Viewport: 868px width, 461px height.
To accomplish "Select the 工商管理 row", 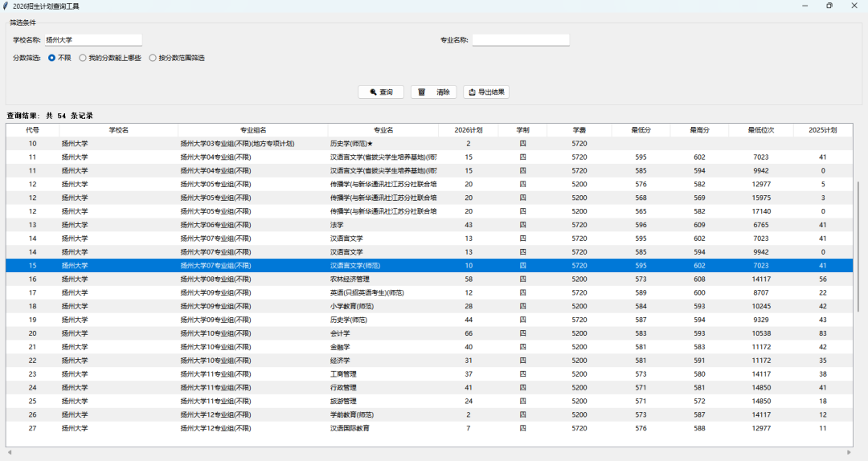I will coord(429,374).
